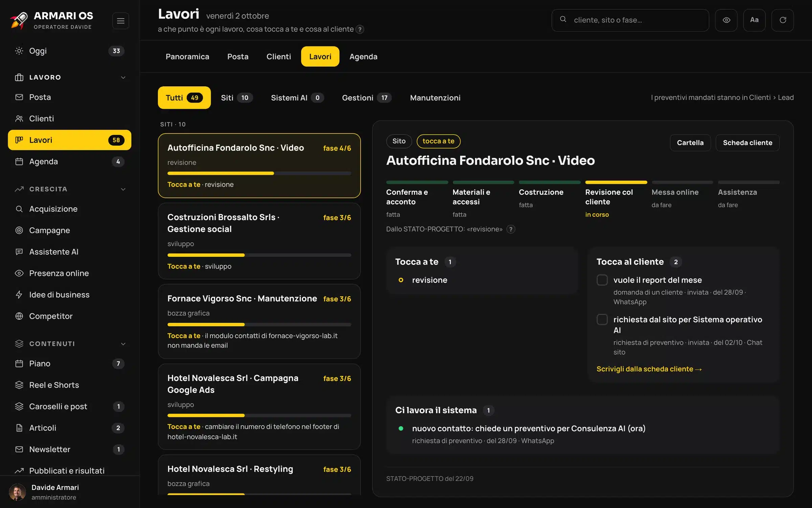Open Agenda calendar icon in sidebar
This screenshot has width=812, height=508.
click(19, 162)
